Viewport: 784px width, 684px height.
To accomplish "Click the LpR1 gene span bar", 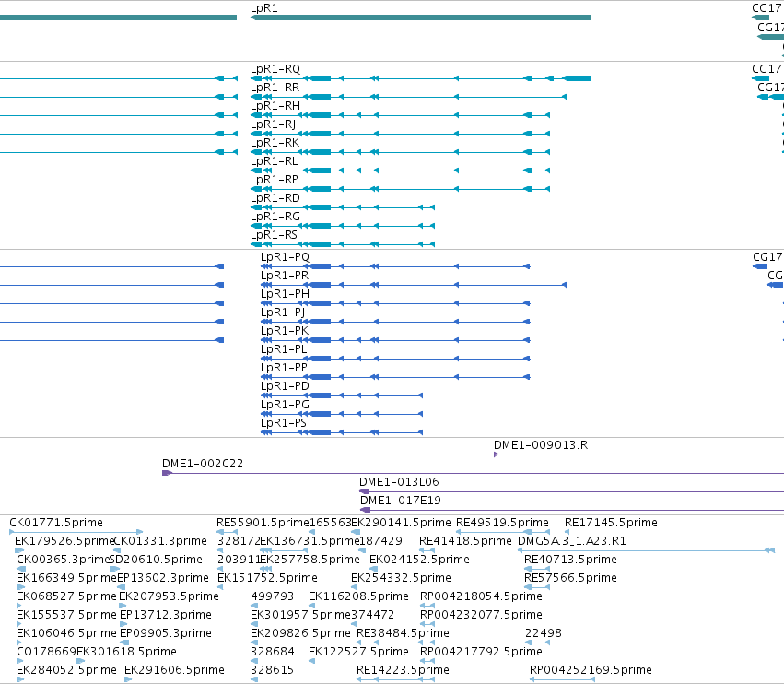I will [x=420, y=18].
